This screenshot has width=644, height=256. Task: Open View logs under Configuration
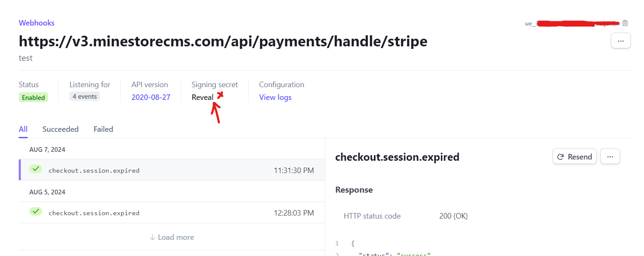tap(275, 97)
